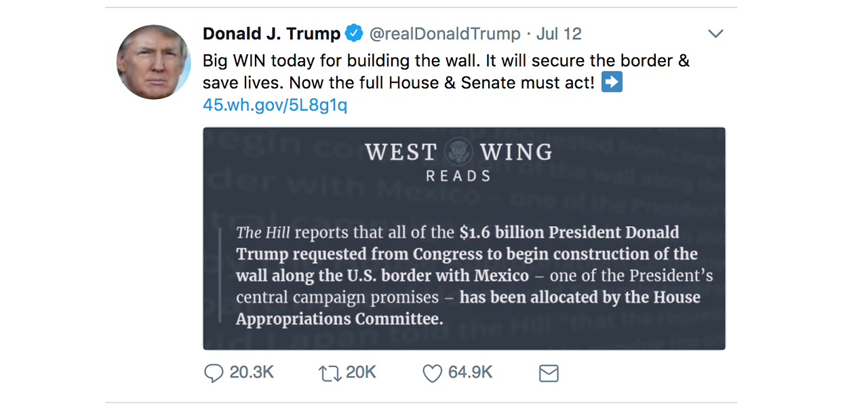Viewport: 868px width, 412px height.
Task: Share tweet via the envelope message icon
Action: click(x=549, y=374)
